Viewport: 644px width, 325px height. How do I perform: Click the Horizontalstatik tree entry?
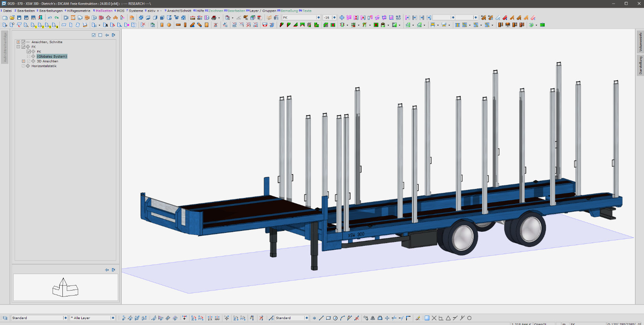coord(44,66)
